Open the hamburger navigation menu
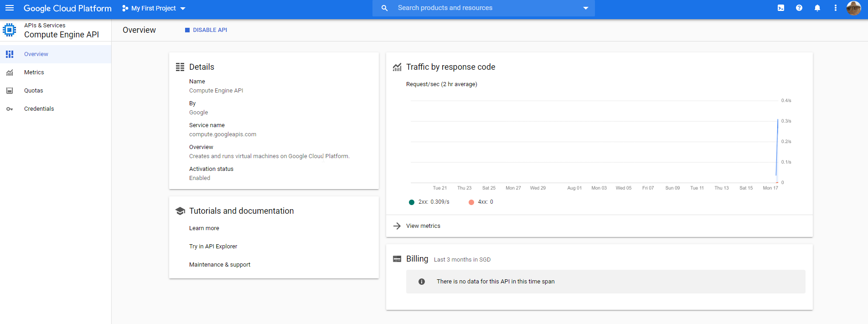This screenshot has width=868, height=324. 10,8
